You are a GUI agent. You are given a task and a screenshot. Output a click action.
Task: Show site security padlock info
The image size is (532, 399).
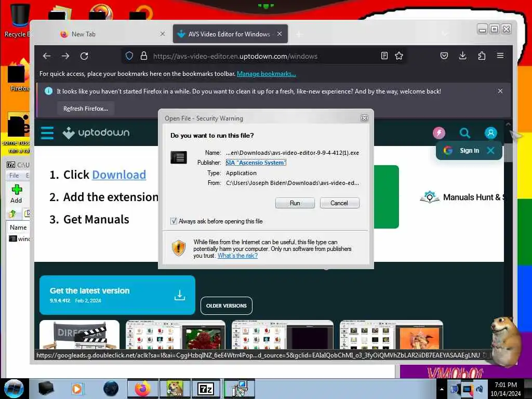(x=144, y=56)
